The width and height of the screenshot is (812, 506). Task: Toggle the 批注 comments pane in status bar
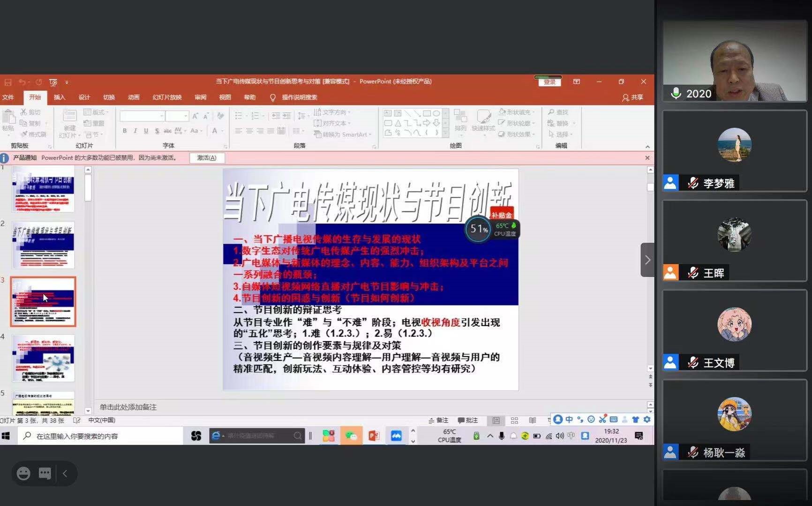pyautogui.click(x=468, y=421)
